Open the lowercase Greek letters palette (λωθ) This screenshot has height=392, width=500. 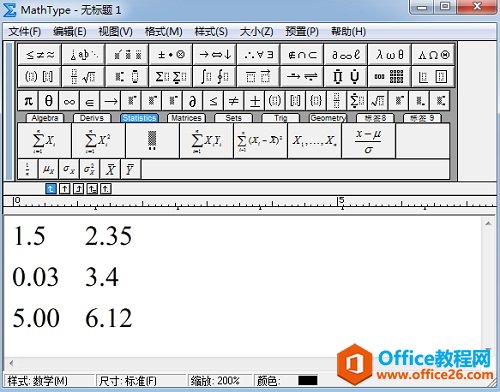pyautogui.click(x=390, y=54)
